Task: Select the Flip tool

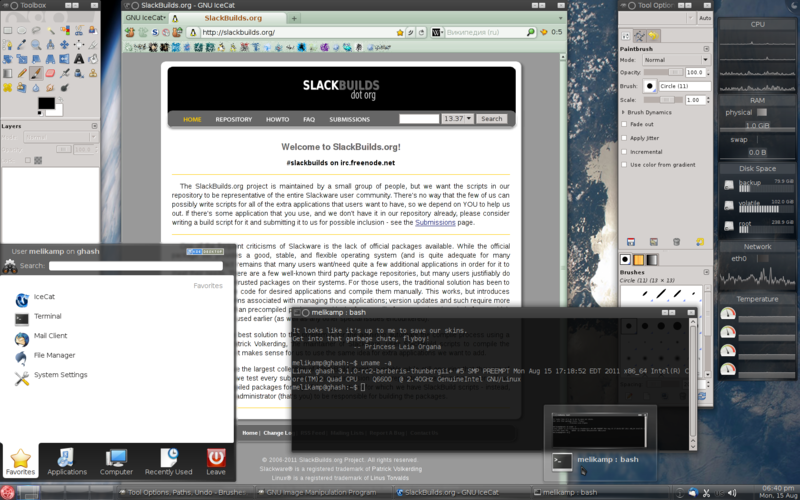Action: tap(64, 59)
